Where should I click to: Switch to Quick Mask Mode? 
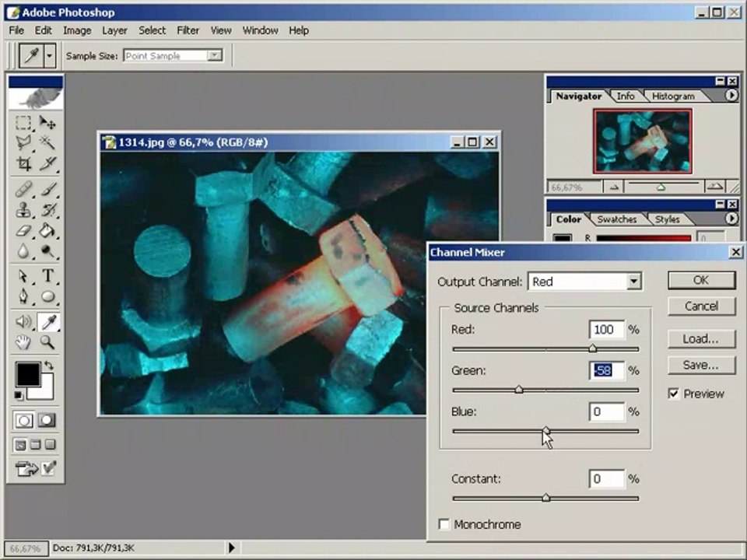click(x=46, y=421)
